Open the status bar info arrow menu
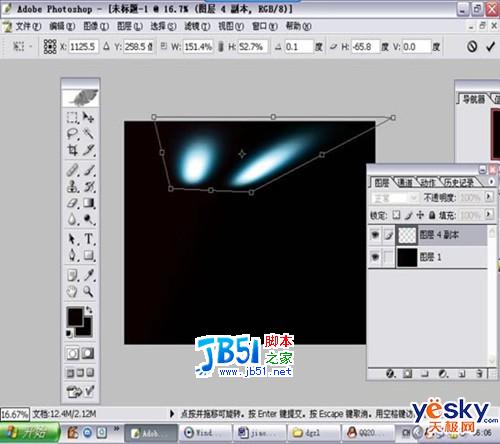This screenshot has height=444, width=500. tap(172, 414)
